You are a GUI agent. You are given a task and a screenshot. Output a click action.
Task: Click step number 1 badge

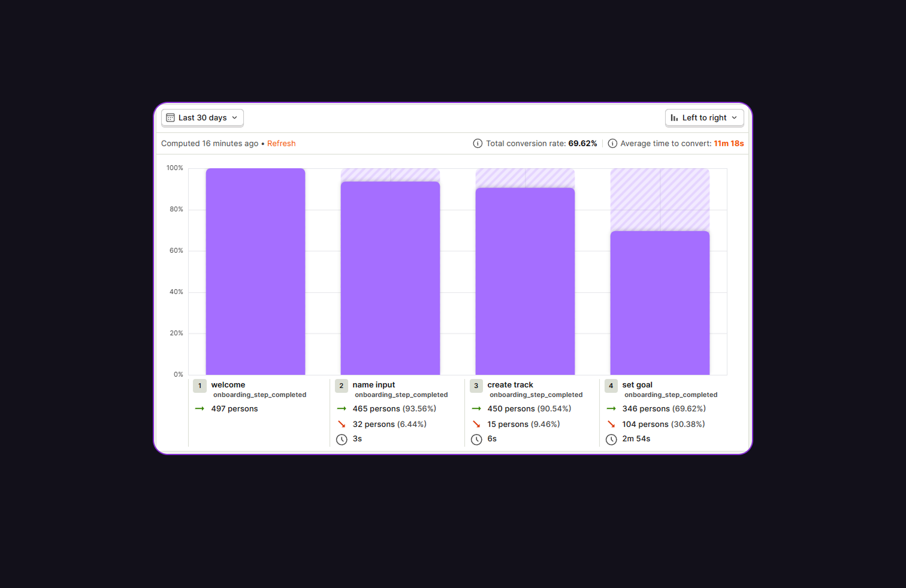pyautogui.click(x=200, y=386)
